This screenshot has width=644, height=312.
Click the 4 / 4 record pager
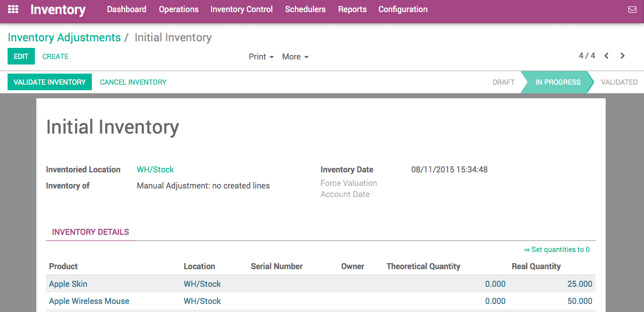(586, 56)
